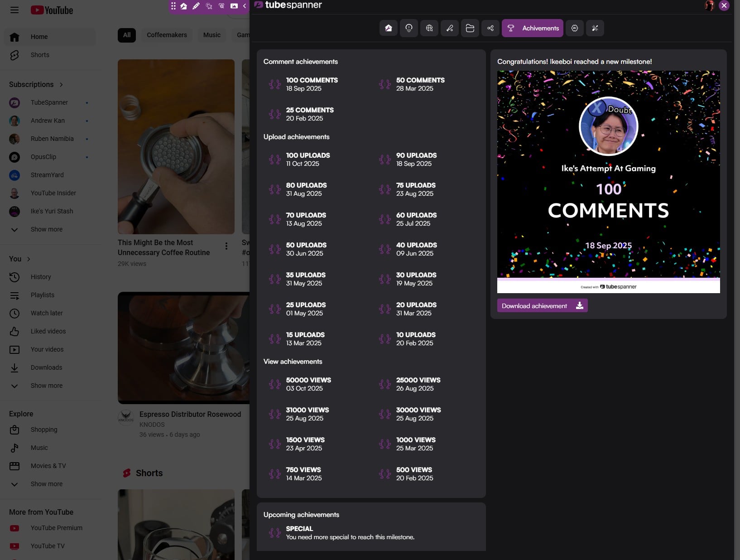Select the Achivements tab
Screen dimensions: 740x560
tap(533, 28)
